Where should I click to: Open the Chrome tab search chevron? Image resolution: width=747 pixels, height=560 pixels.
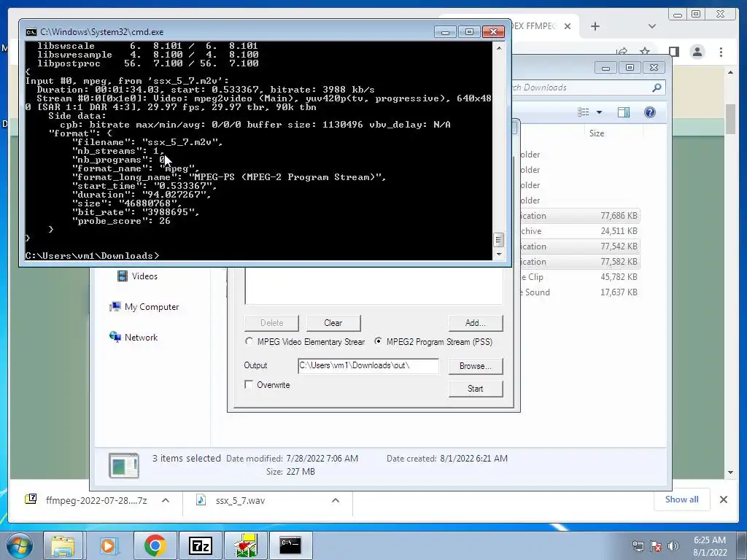[x=652, y=27]
